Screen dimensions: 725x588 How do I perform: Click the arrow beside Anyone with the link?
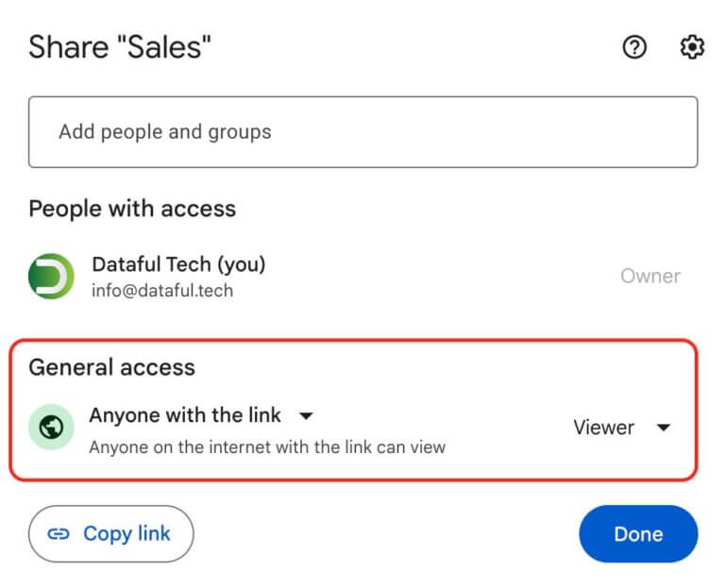(306, 416)
